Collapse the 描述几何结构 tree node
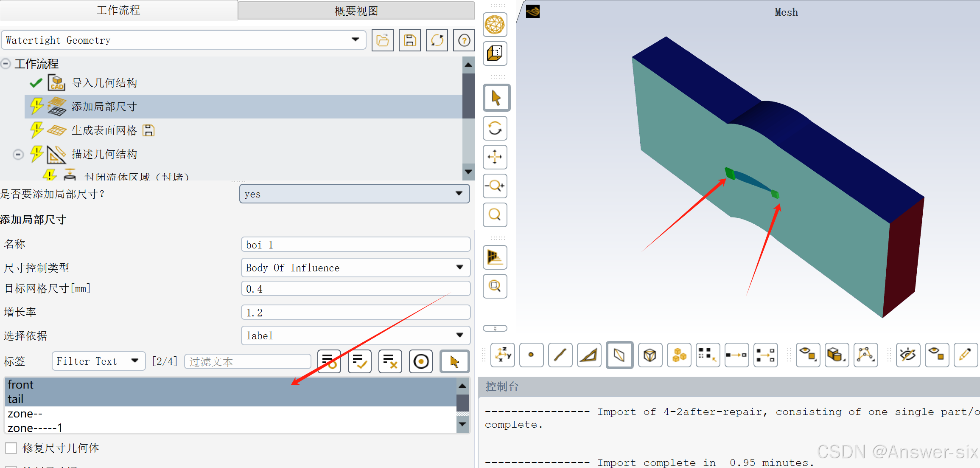The image size is (980, 468). point(18,154)
